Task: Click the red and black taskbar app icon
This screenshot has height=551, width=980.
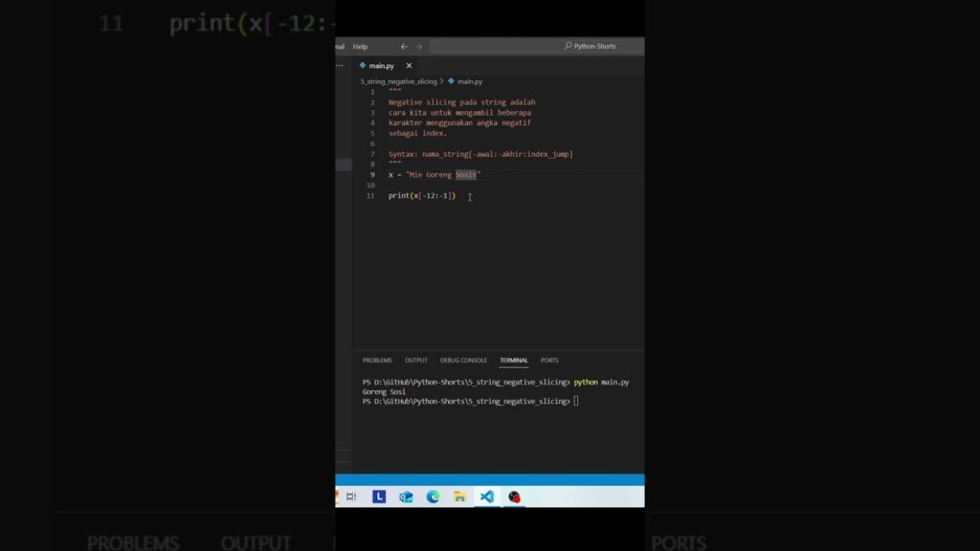Action: coord(514,496)
